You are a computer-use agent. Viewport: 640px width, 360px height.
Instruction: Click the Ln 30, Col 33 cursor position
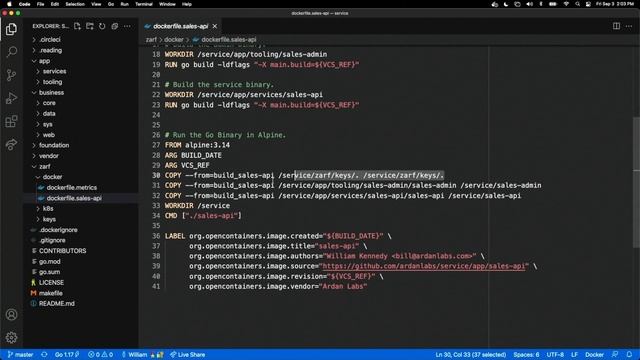[471, 355]
